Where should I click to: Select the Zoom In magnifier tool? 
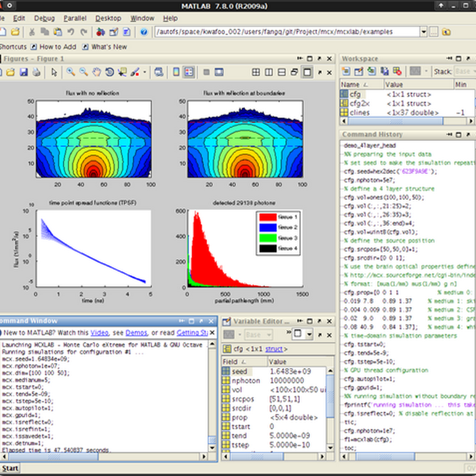tap(71, 72)
